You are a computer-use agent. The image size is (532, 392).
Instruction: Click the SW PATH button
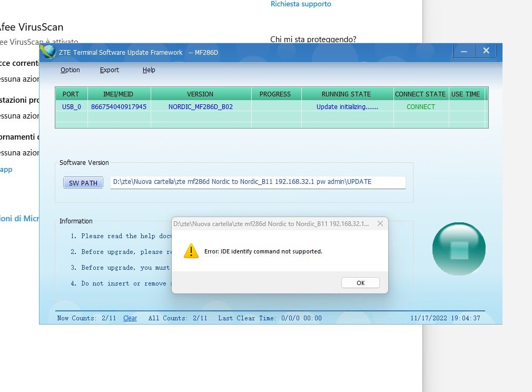click(83, 183)
